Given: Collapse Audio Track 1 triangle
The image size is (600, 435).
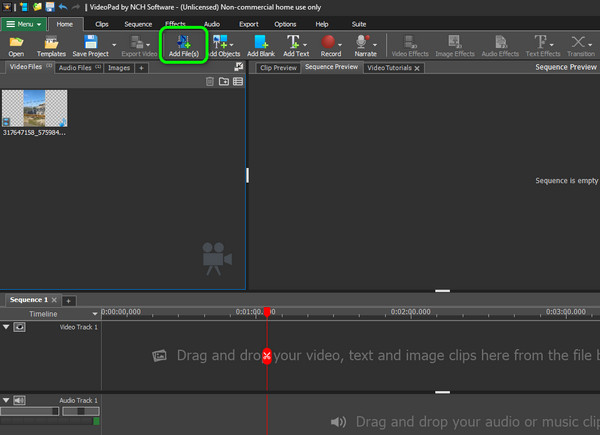Looking at the screenshot, I should (x=6, y=400).
